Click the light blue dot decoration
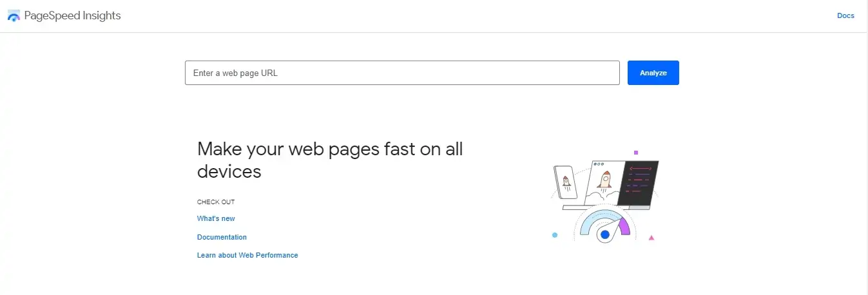 [554, 235]
